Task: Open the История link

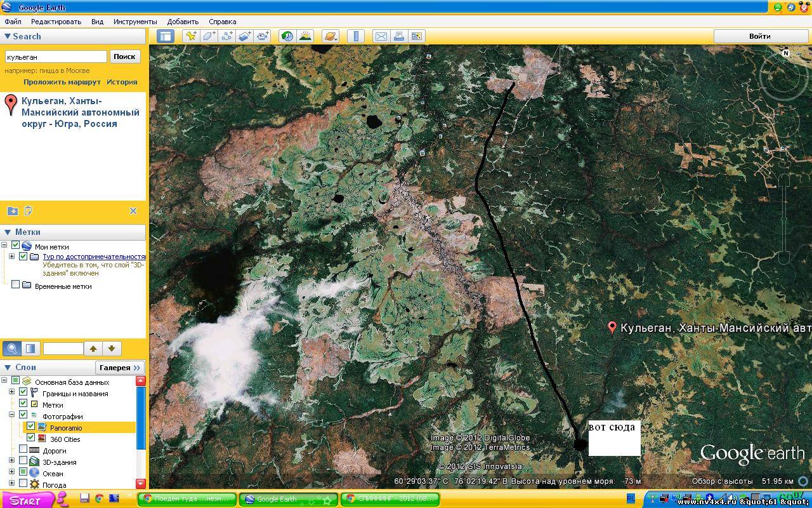Action: [122, 82]
